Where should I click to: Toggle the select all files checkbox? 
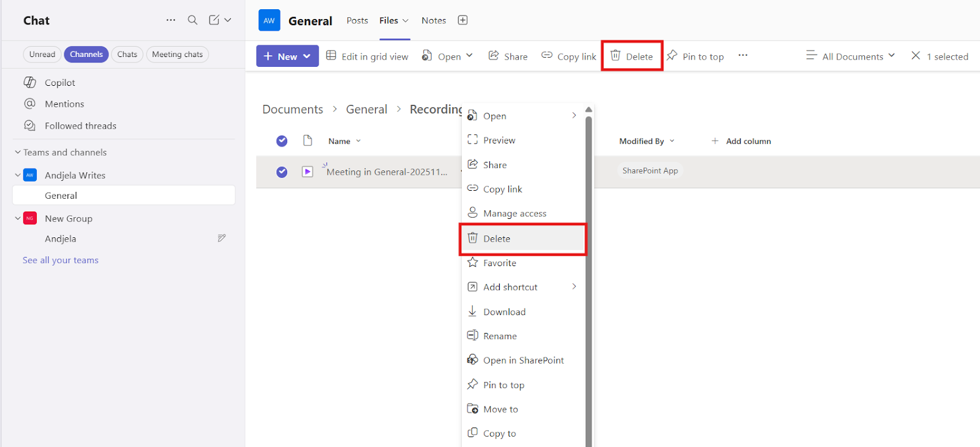point(282,141)
